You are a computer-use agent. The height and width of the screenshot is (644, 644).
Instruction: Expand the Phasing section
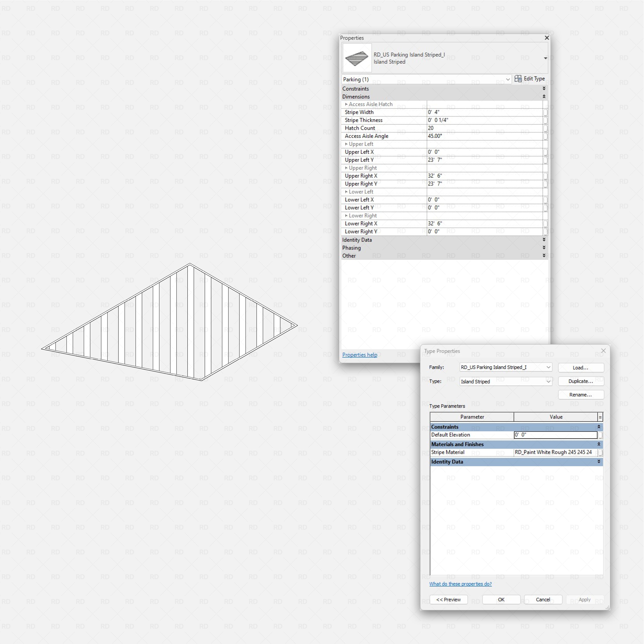point(544,248)
